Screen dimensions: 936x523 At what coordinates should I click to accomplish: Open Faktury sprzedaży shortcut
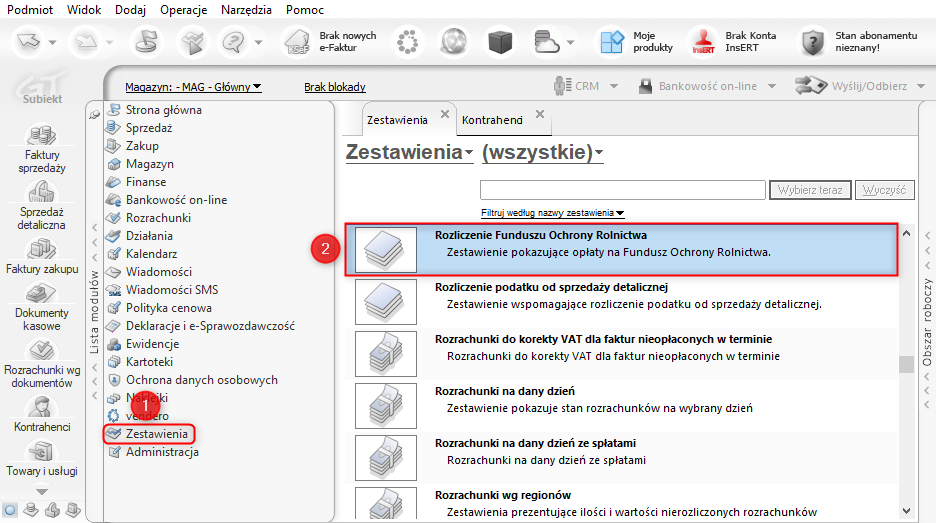[x=42, y=147]
